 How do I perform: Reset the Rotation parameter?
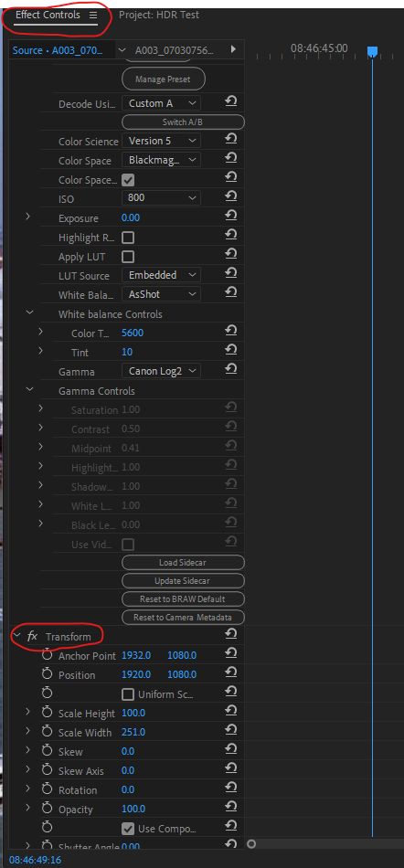pyautogui.click(x=230, y=789)
